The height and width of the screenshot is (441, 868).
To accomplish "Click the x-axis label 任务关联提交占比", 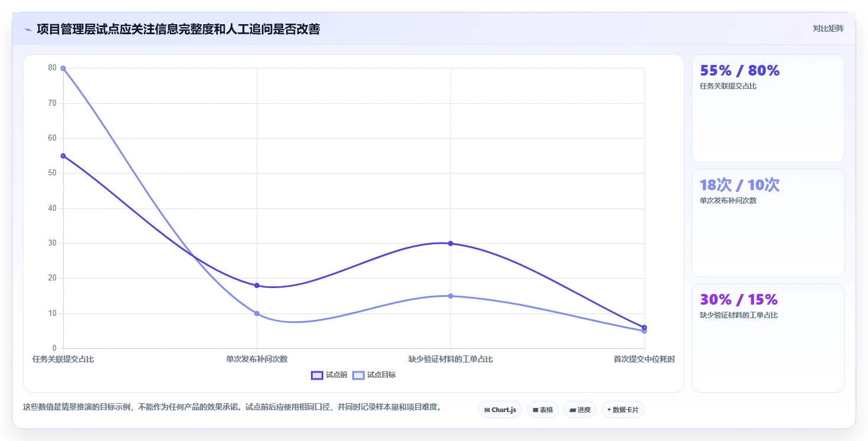I will pos(63,359).
